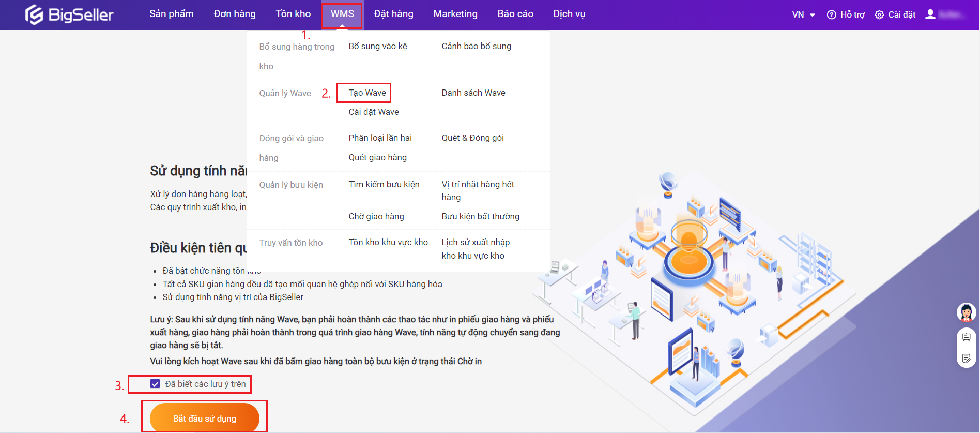This screenshot has height=433, width=980.
Task: Open the WMS menu tab
Action: [x=342, y=14]
